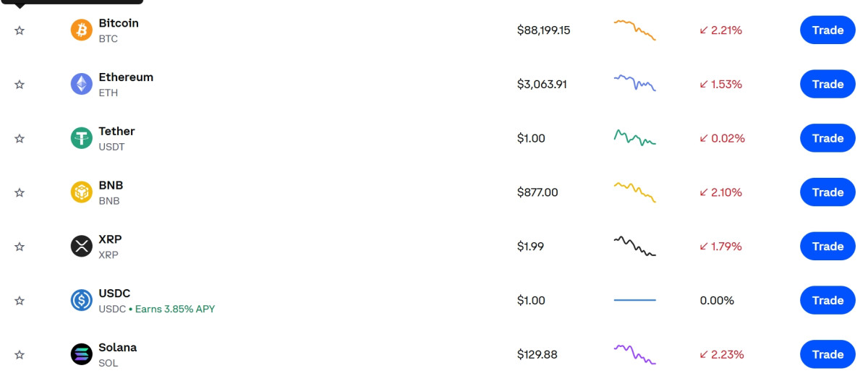The height and width of the screenshot is (376, 868).
Task: Click the yellow BNB logo icon
Action: point(82,192)
